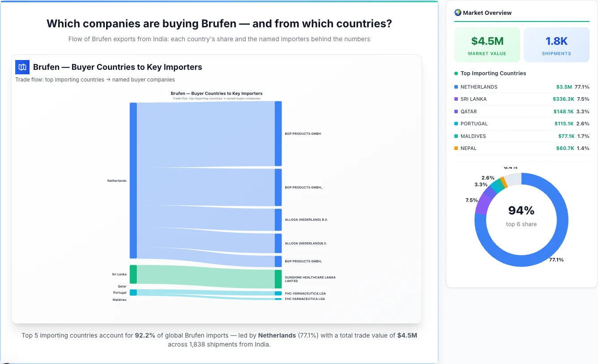Select the $4.5M Market Value card
The width and height of the screenshot is (598, 364).
[487, 44]
